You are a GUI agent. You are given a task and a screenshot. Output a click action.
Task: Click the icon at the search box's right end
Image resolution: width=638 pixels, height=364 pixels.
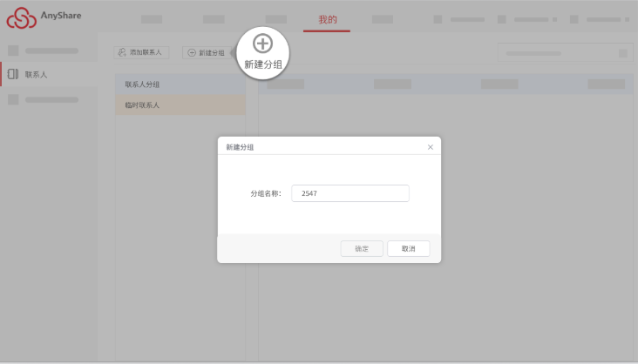(x=622, y=53)
